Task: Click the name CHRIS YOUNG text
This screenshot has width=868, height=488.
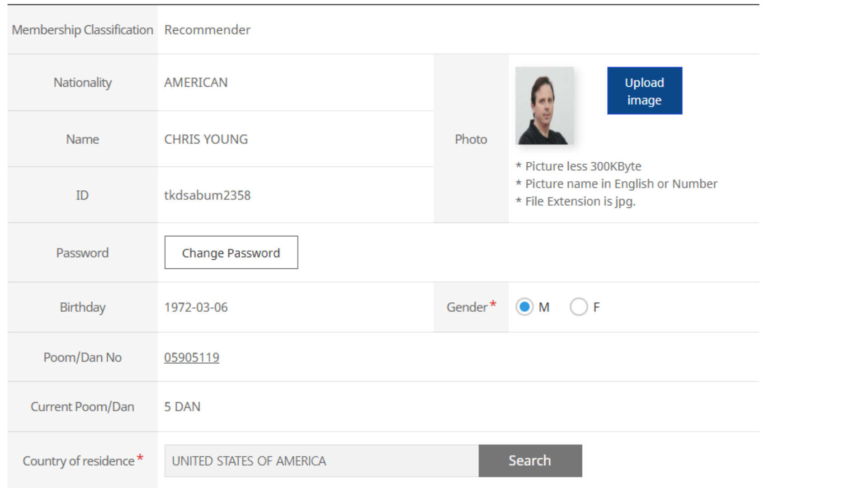Action: [x=206, y=139]
